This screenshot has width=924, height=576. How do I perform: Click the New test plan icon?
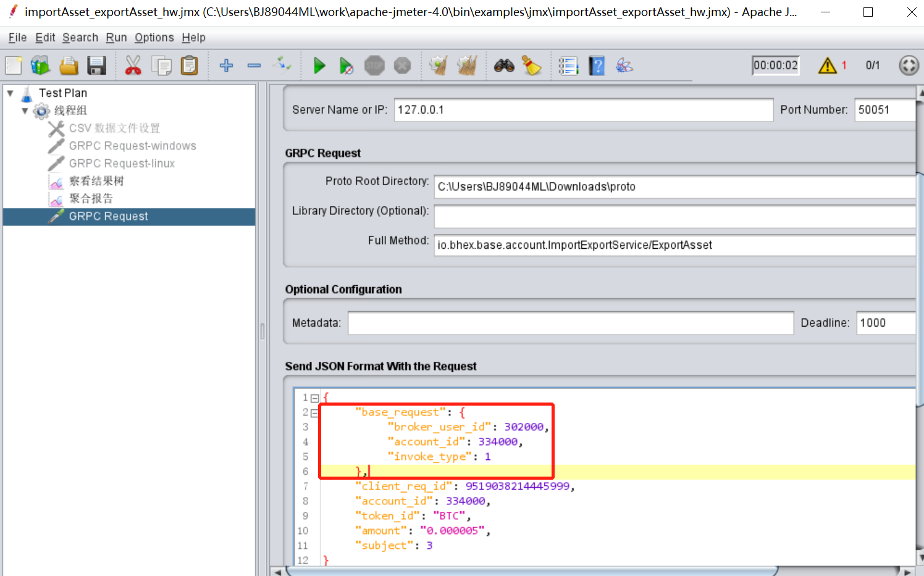[x=14, y=65]
